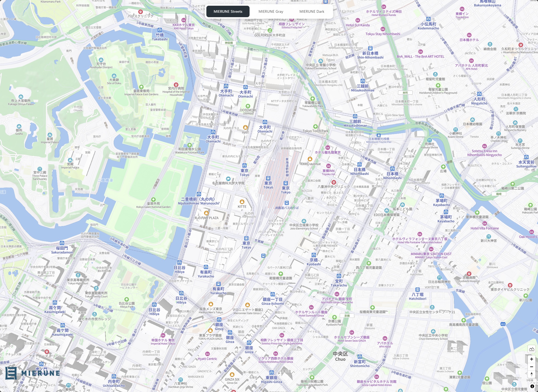The image size is (538, 392).
Task: Click the Three Palace Sanctuaries icon
Action: point(40,169)
